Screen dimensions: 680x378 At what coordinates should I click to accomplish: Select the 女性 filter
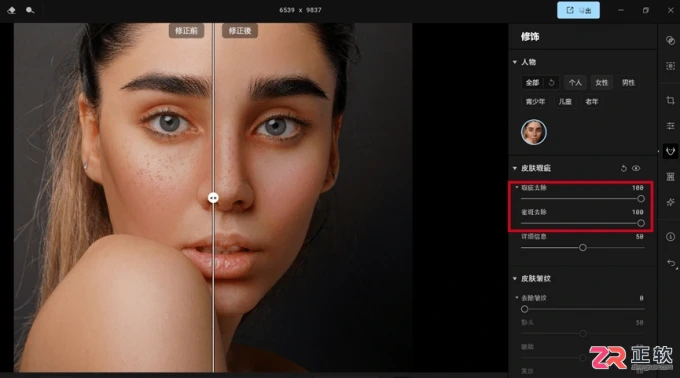pos(602,82)
